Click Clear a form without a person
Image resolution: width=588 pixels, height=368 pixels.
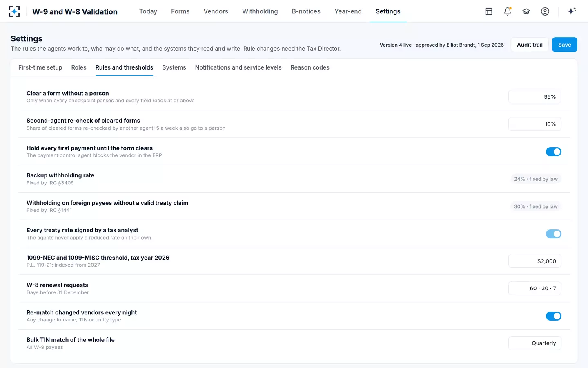click(68, 93)
